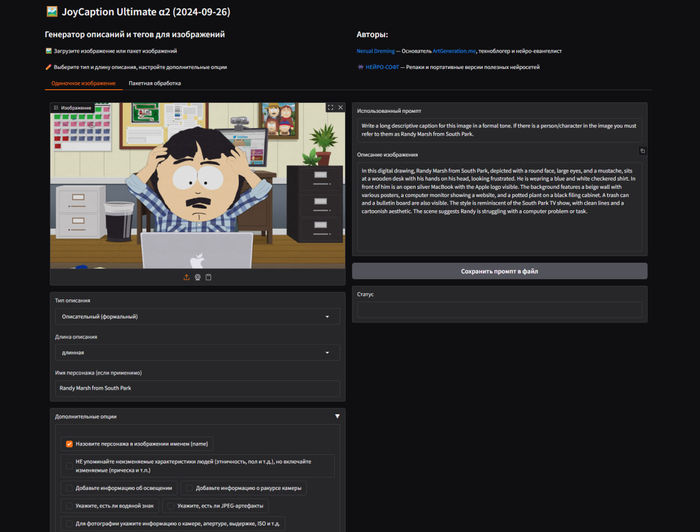Remove the uploaded image with the X icon

coord(340,107)
